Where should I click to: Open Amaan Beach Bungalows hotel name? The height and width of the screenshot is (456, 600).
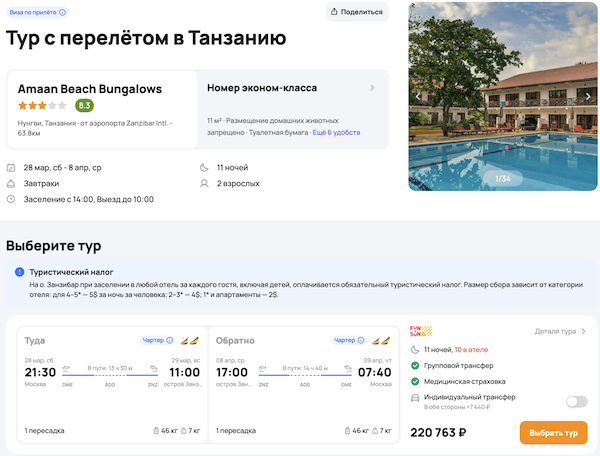[x=90, y=88]
